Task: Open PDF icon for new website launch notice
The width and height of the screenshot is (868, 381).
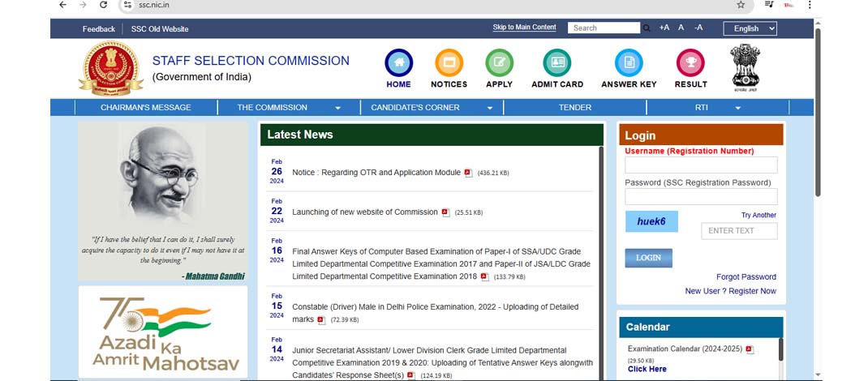Action: coord(445,212)
